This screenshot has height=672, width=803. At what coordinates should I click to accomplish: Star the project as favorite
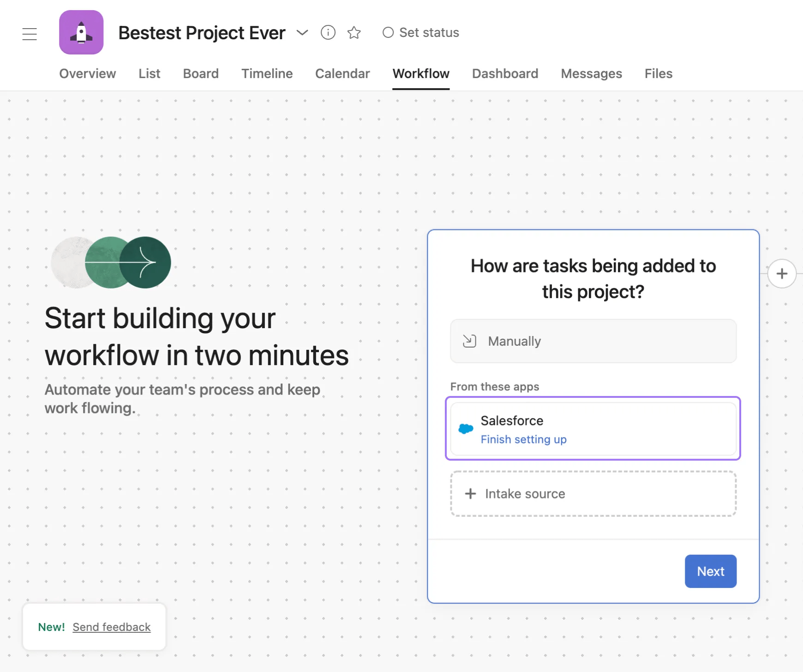coord(354,32)
